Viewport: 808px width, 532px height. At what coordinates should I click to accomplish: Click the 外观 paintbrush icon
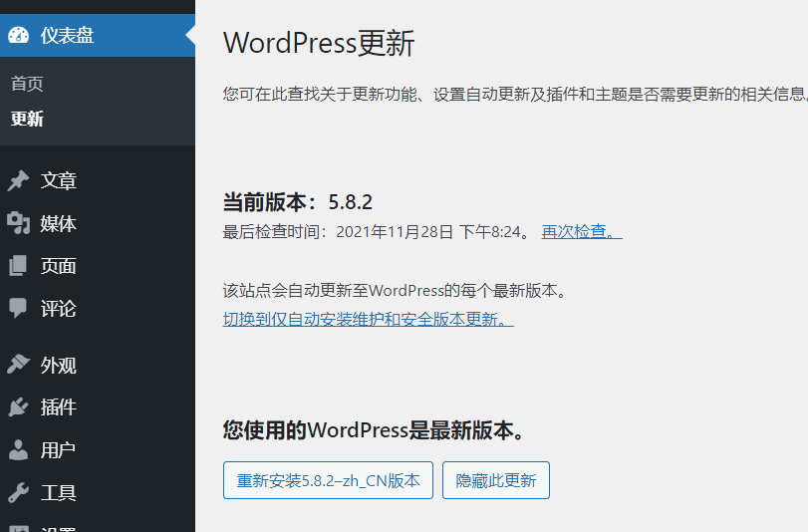pos(19,365)
